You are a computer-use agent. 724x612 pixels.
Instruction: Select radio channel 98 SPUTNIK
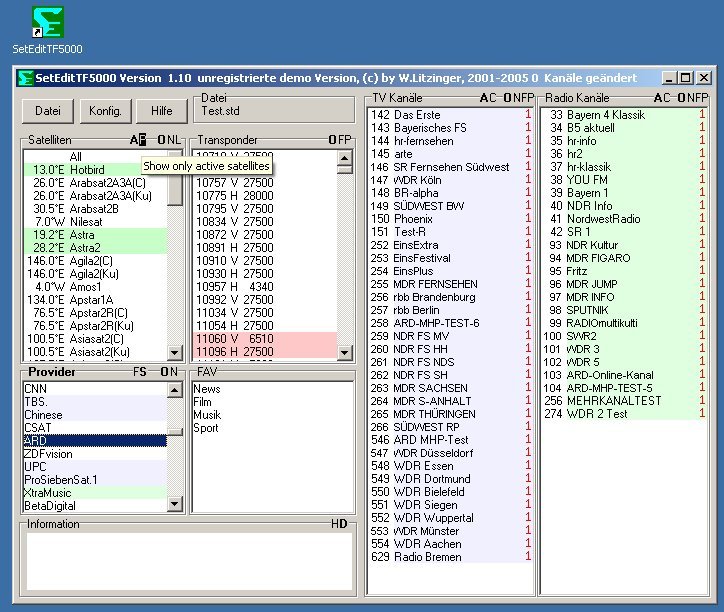[x=624, y=310]
